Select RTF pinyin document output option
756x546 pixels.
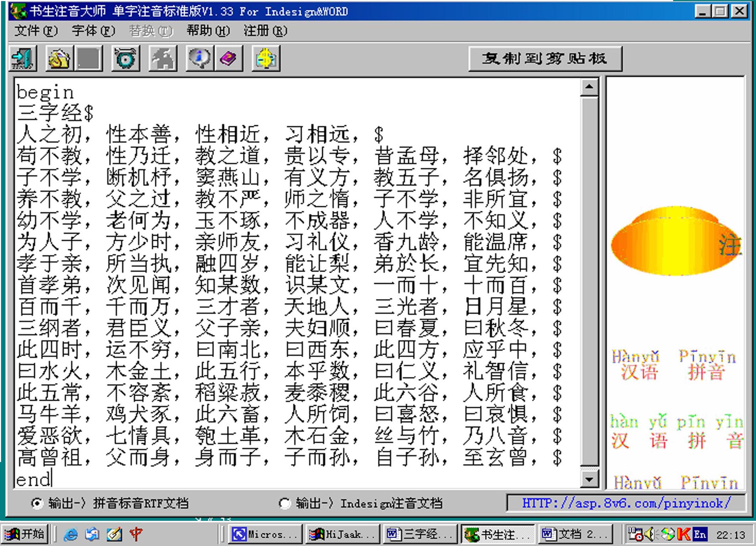click(37, 503)
